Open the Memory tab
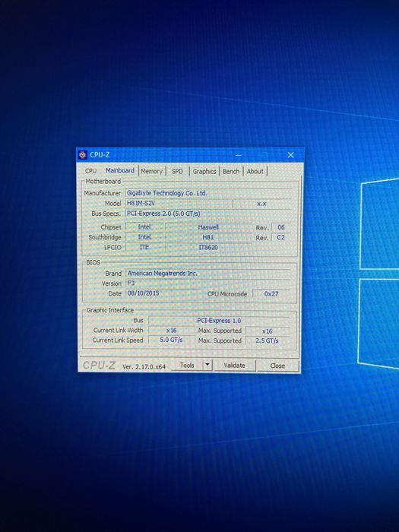Image resolution: width=399 pixels, height=532 pixels. (x=152, y=171)
